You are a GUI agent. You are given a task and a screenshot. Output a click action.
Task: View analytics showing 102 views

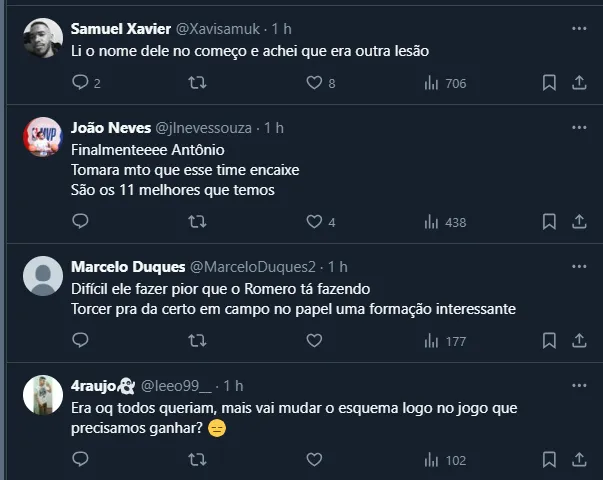[x=445, y=460]
